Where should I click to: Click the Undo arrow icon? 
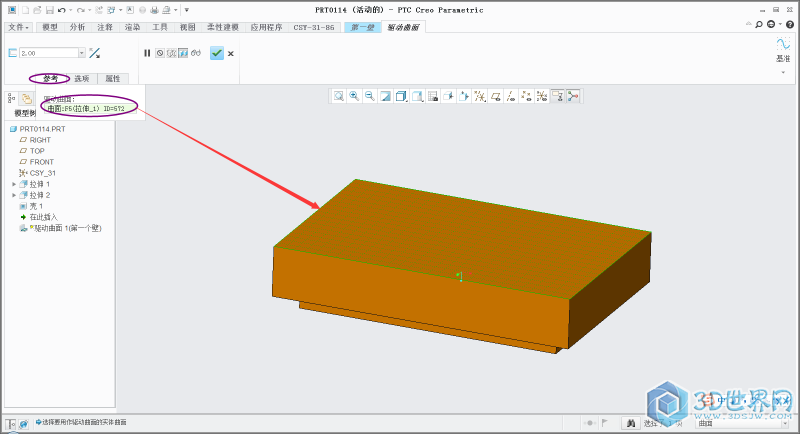click(x=62, y=10)
